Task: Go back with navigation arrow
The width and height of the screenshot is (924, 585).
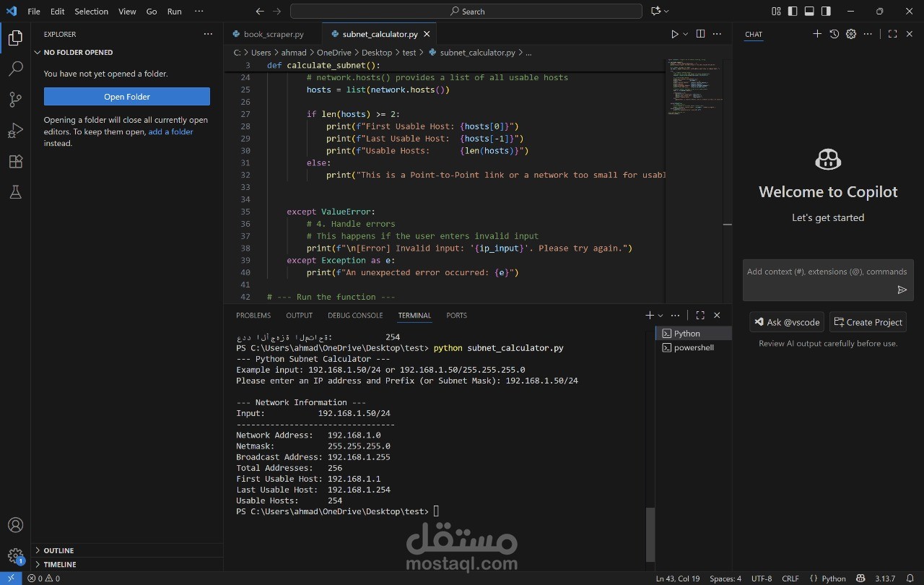Action: point(260,11)
